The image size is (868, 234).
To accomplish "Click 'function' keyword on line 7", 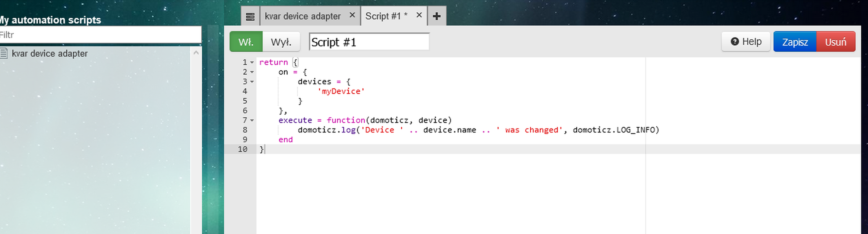I will point(346,120).
